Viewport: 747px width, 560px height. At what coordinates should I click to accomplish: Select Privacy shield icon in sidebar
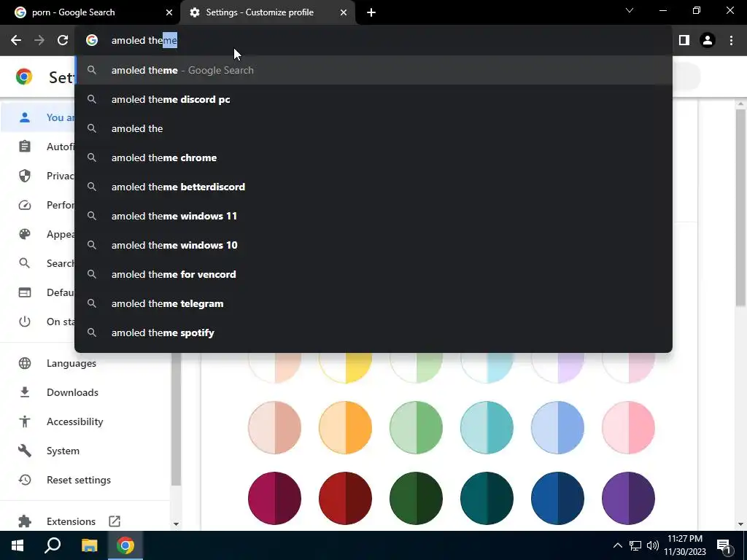coord(24,176)
